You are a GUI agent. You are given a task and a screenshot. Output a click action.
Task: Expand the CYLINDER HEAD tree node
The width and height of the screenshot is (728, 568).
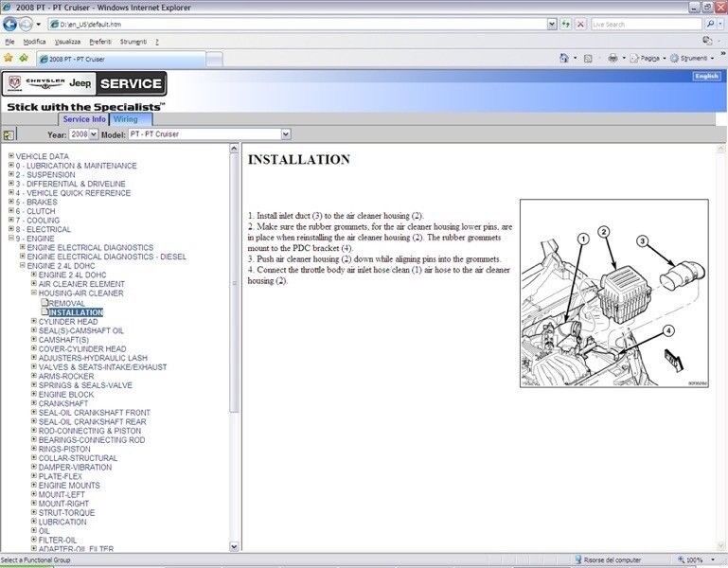click(x=34, y=321)
